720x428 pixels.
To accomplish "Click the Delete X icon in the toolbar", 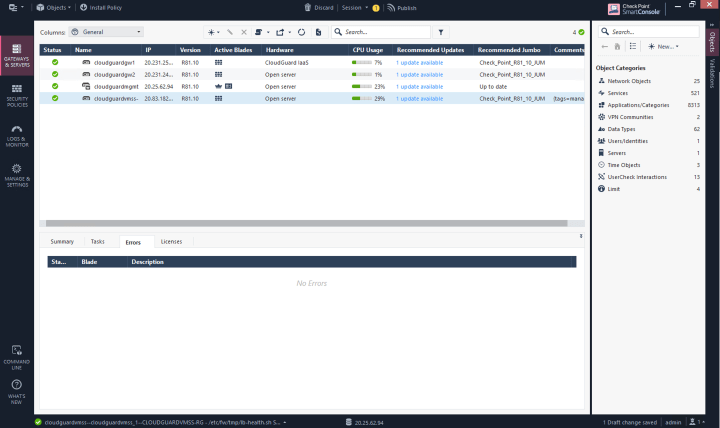I will 244,32.
